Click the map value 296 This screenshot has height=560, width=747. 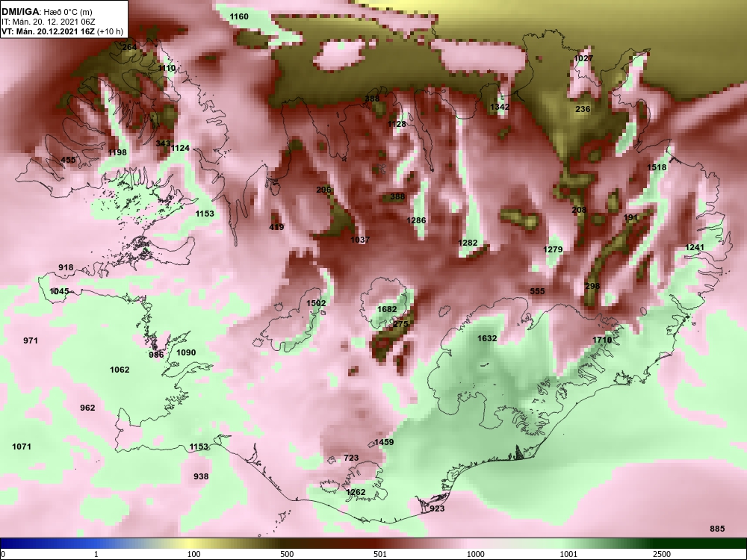323,190
